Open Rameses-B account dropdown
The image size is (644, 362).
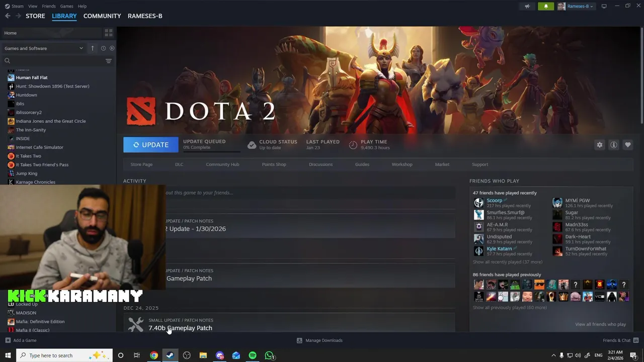coord(576,6)
